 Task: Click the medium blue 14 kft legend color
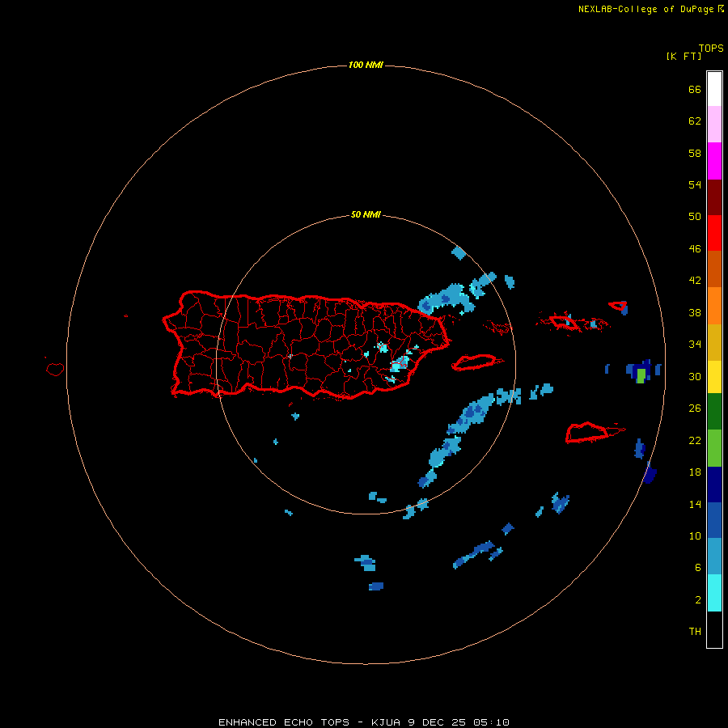tap(714, 520)
